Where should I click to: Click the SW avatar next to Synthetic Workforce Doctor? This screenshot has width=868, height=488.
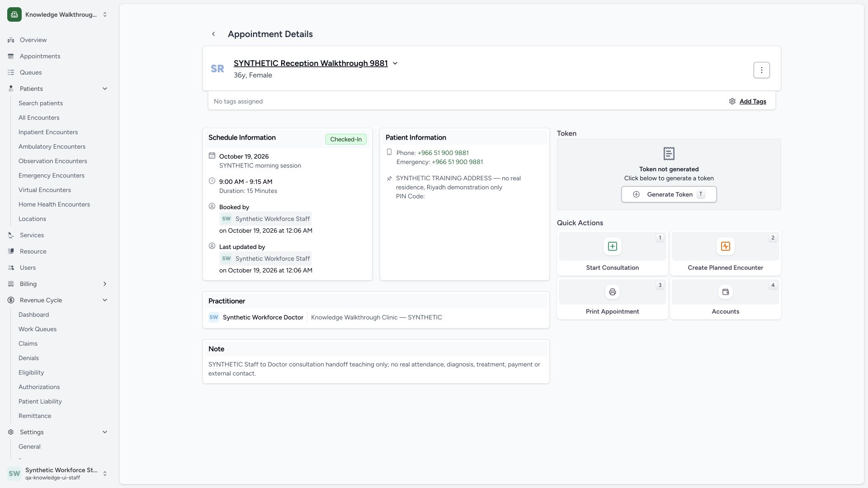pyautogui.click(x=214, y=317)
